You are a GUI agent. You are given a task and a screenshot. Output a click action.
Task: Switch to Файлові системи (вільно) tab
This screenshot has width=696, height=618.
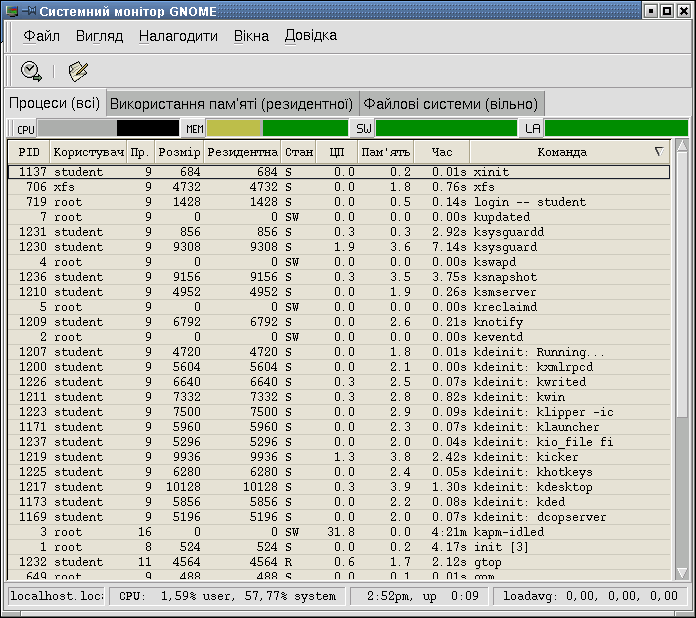(x=451, y=104)
